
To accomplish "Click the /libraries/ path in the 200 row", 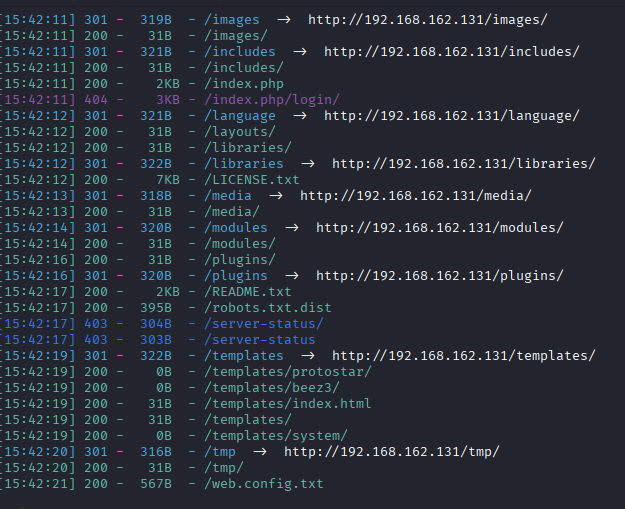I will (248, 147).
